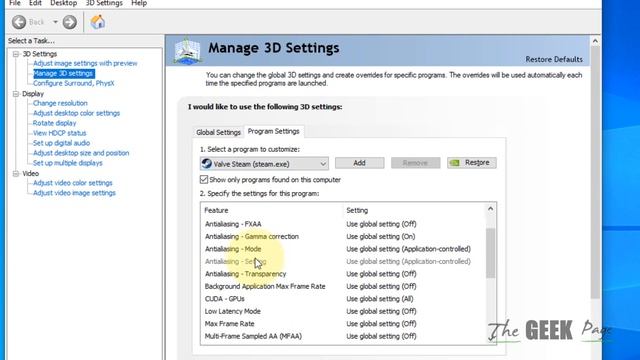Select the Max Frame Rate row

(343, 324)
